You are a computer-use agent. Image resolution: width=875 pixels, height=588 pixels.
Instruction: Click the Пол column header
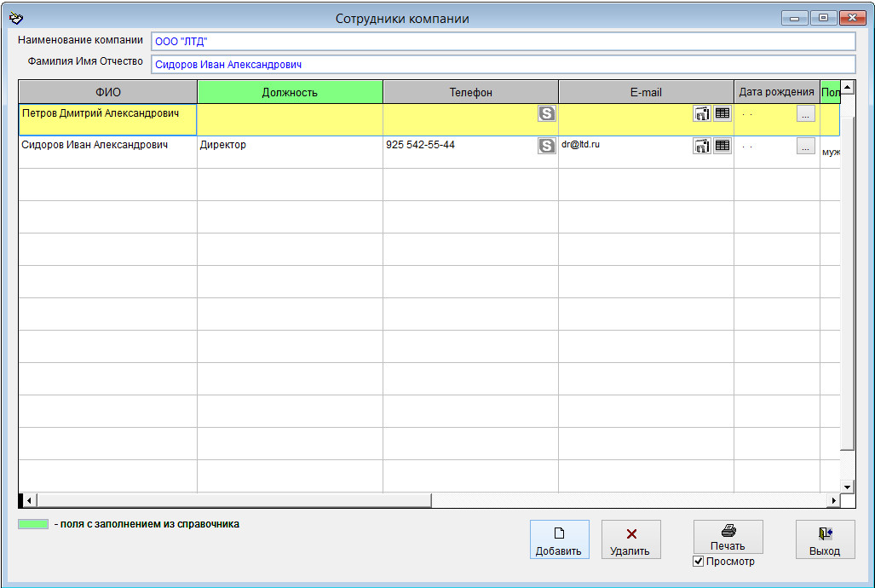coord(831,92)
